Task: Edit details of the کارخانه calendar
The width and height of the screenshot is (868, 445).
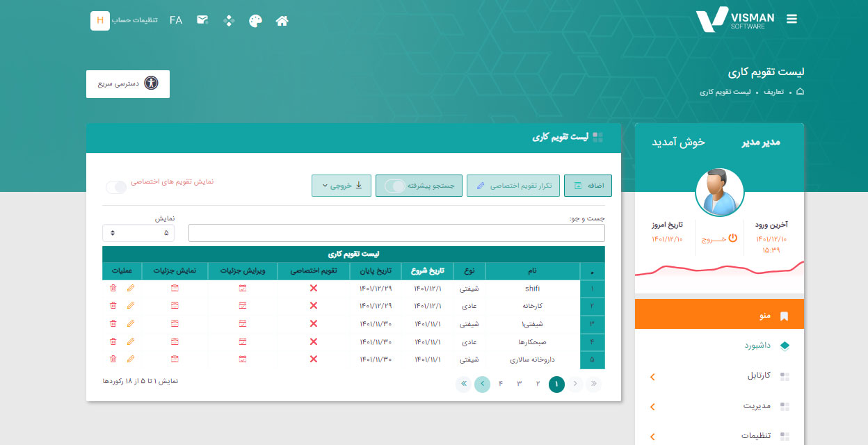Action: 243,305
